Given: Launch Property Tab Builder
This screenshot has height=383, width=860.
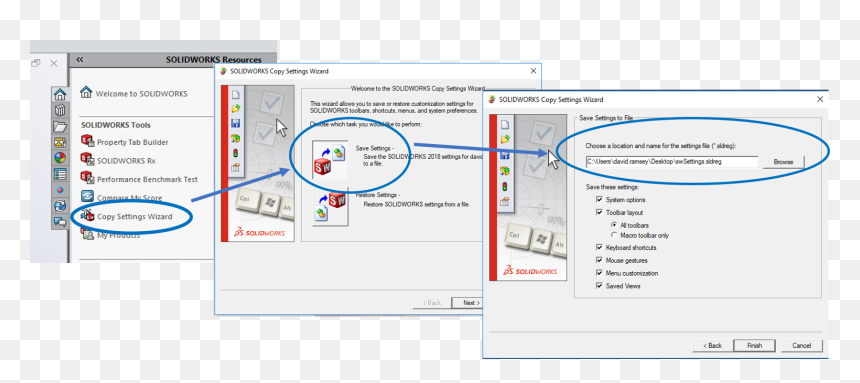Looking at the screenshot, I should [x=132, y=142].
